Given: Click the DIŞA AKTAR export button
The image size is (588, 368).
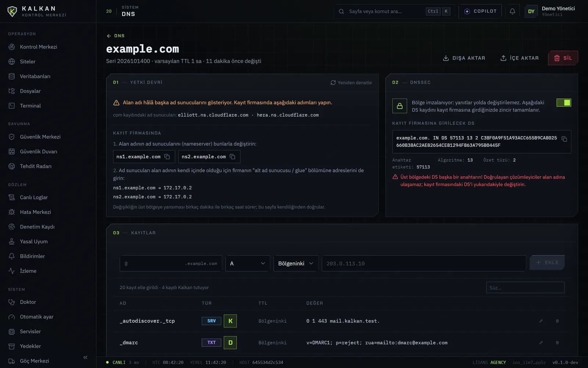Looking at the screenshot, I should (464, 58).
